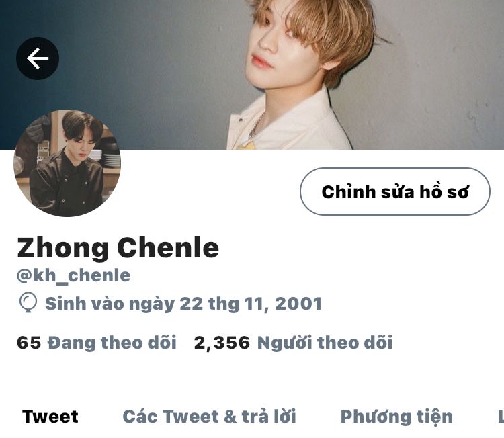The height and width of the screenshot is (438, 504).
Task: Click the @kh_chenle username handle
Action: 74,275
